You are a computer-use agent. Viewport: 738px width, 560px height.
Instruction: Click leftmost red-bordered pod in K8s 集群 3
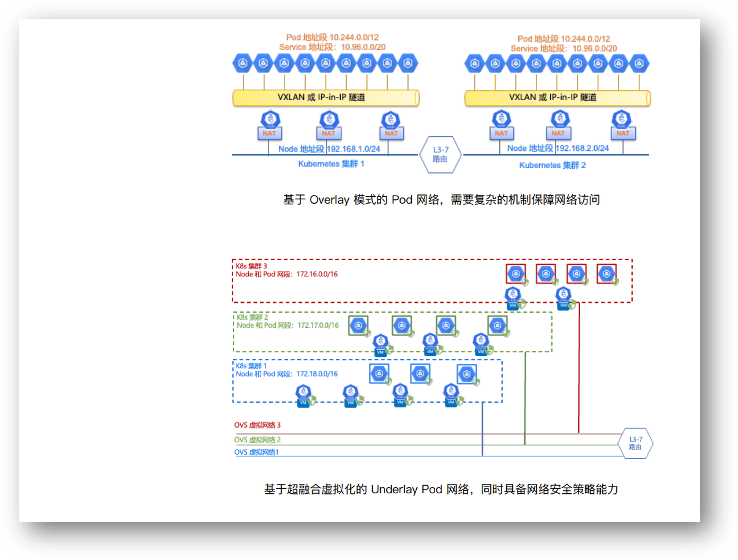(x=516, y=274)
